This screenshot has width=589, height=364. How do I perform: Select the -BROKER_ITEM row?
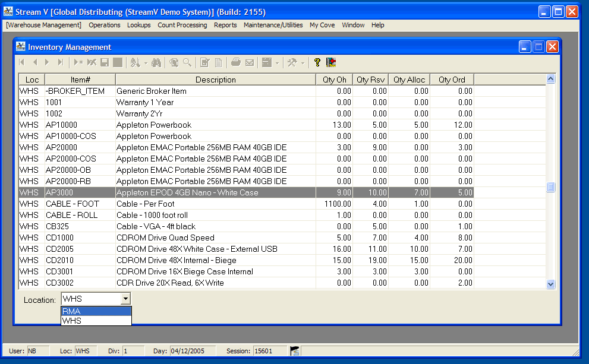point(246,91)
